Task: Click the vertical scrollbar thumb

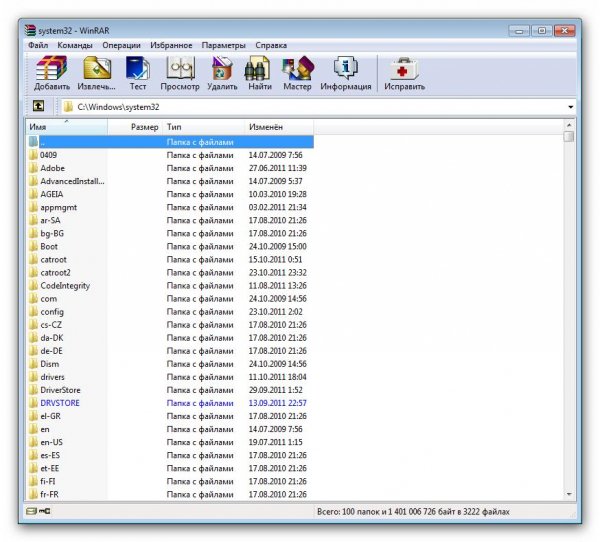Action: point(569,137)
